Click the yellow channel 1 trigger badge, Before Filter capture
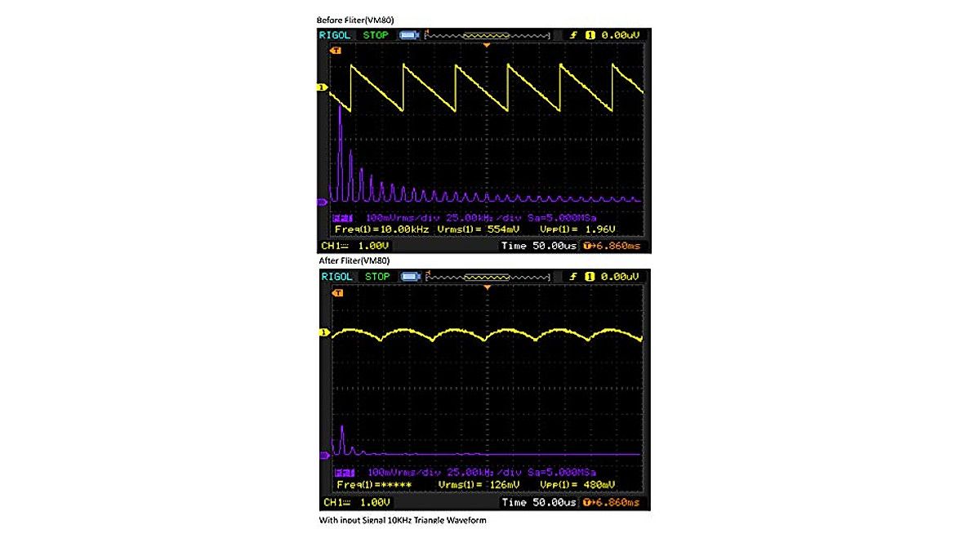The width and height of the screenshot is (980, 547). point(590,35)
